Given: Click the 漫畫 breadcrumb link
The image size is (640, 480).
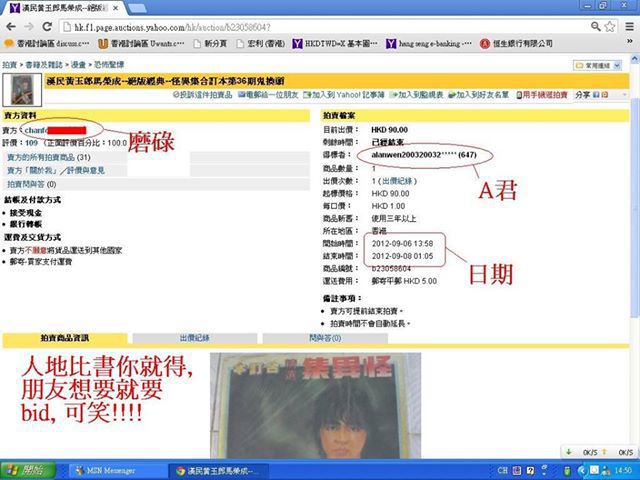Looking at the screenshot, I should 78,64.
